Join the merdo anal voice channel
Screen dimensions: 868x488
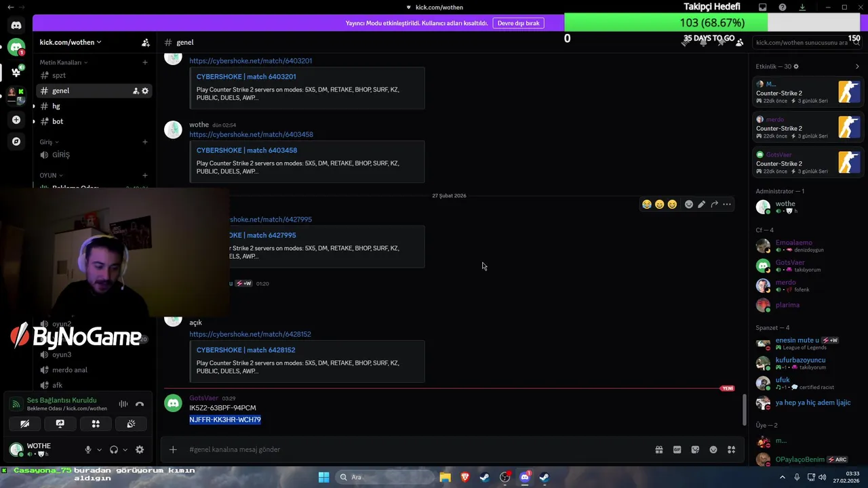coord(94,370)
